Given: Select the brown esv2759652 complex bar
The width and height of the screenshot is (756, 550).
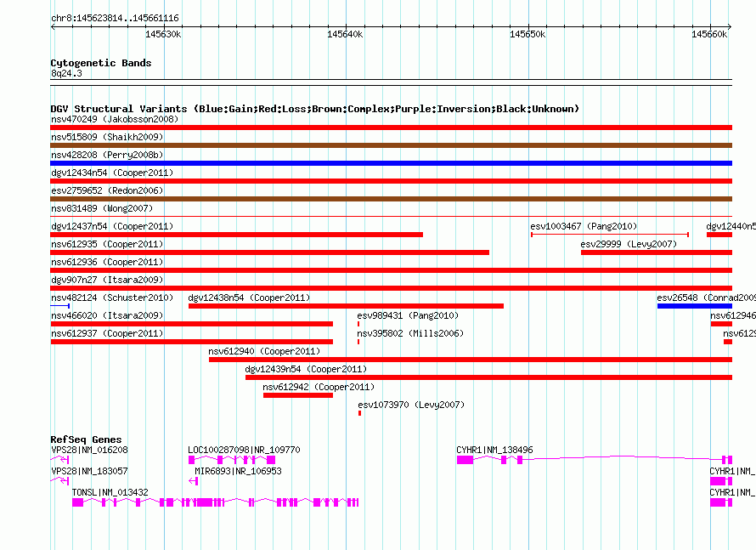Looking at the screenshot, I should [x=391, y=199].
